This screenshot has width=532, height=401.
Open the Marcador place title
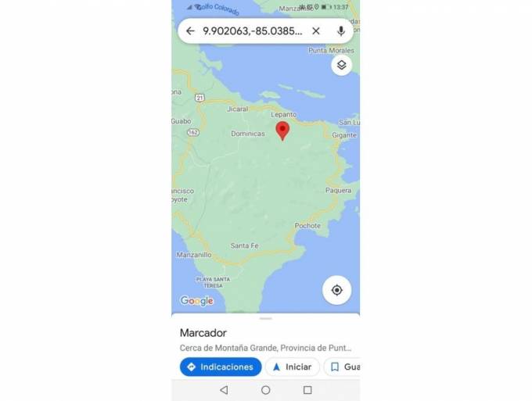[x=203, y=333]
